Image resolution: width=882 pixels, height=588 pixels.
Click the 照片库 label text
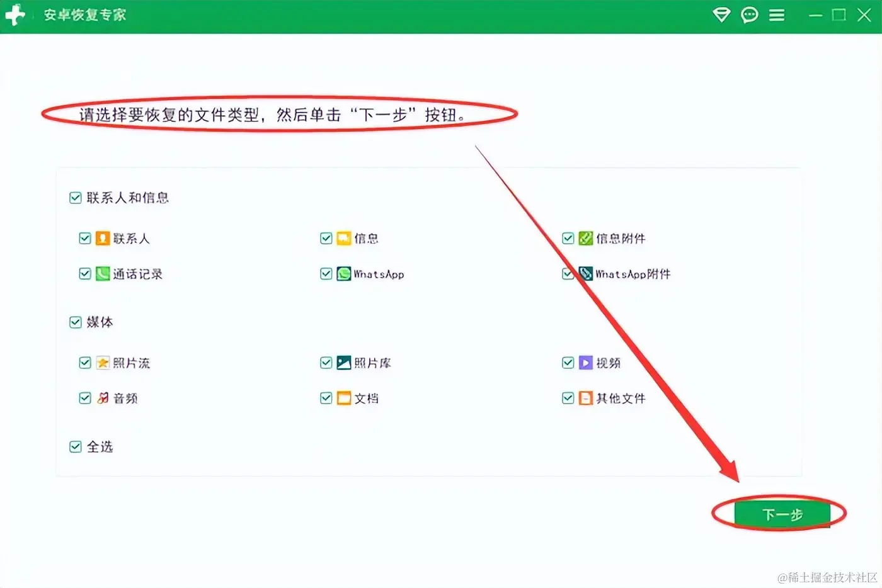pos(372,363)
